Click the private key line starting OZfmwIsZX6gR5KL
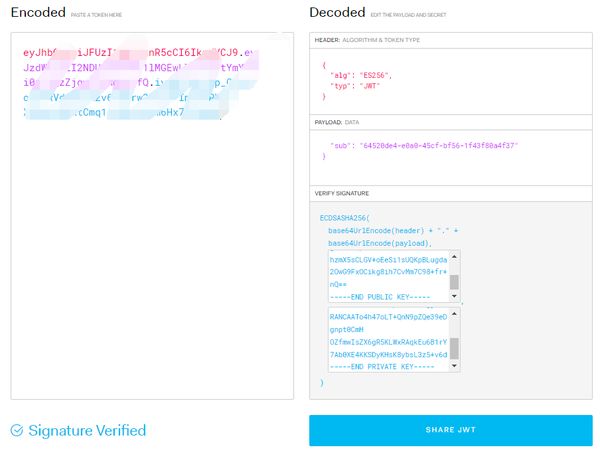The image size is (600, 457). 388,342
